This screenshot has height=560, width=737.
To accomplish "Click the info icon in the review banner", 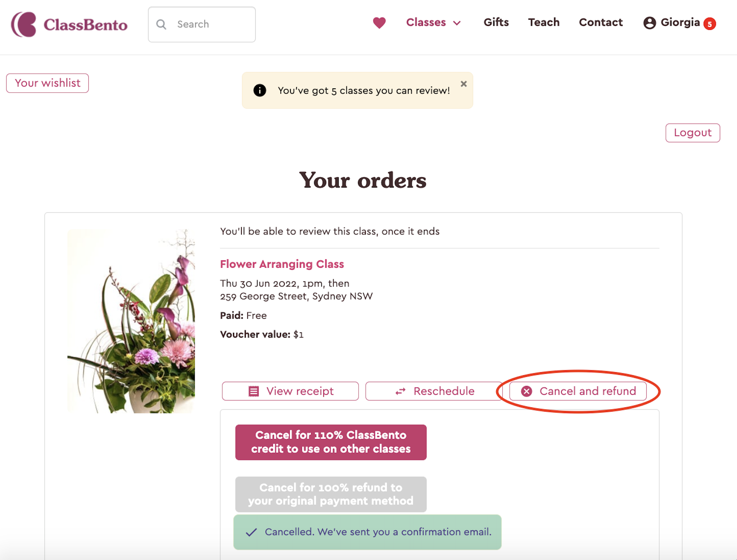I will 259,90.
